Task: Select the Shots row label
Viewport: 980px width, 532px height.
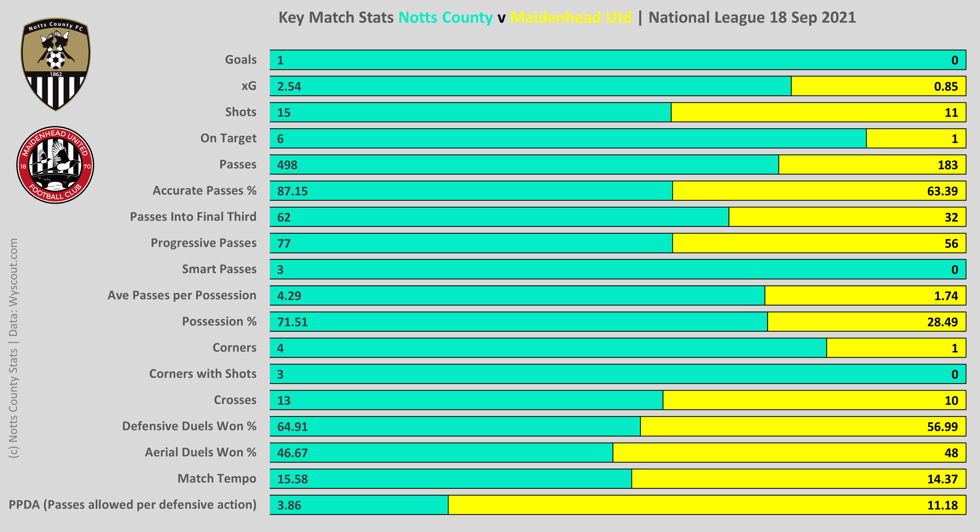Action: coord(240,112)
